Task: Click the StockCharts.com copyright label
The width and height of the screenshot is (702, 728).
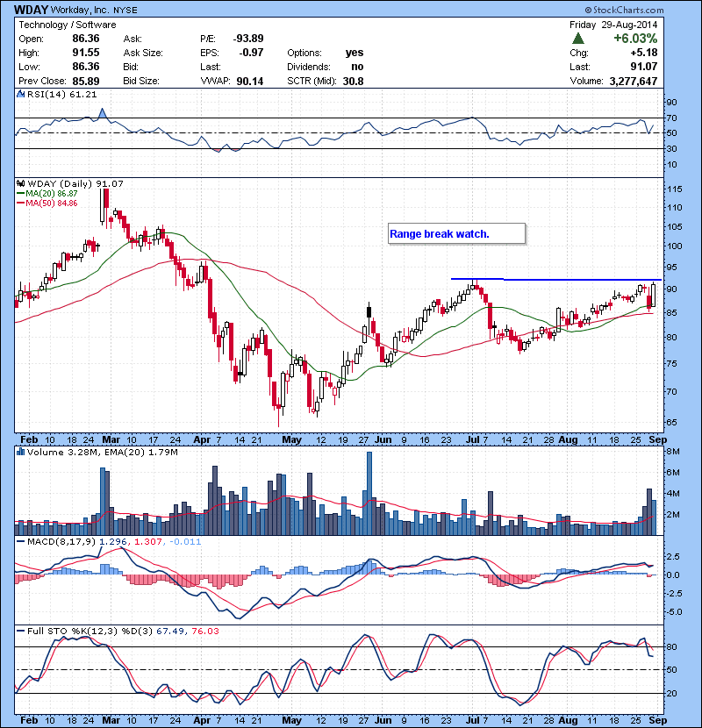Action: [624, 10]
